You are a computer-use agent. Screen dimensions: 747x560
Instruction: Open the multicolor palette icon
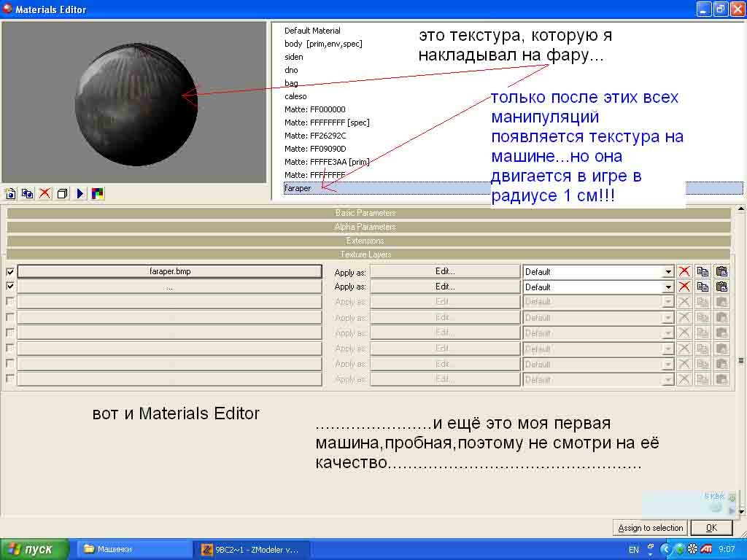click(98, 193)
